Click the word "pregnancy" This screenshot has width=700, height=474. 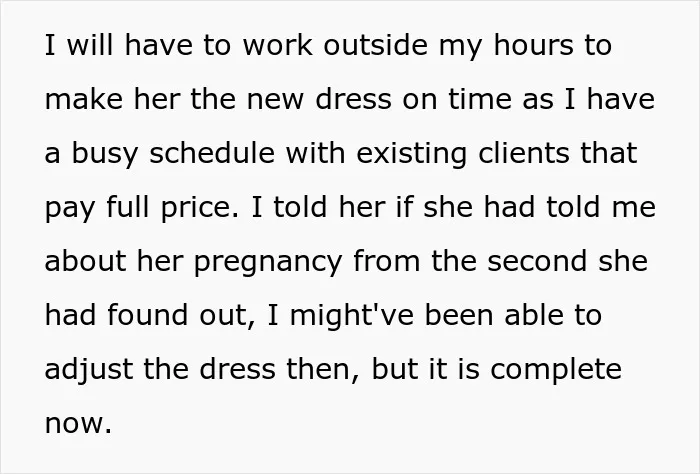point(268,262)
